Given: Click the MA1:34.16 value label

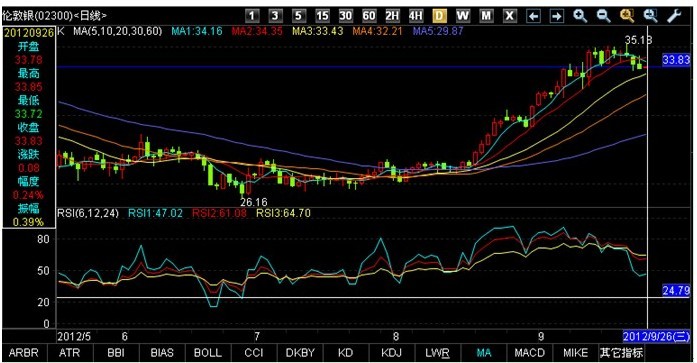Looking at the screenshot, I should (197, 31).
